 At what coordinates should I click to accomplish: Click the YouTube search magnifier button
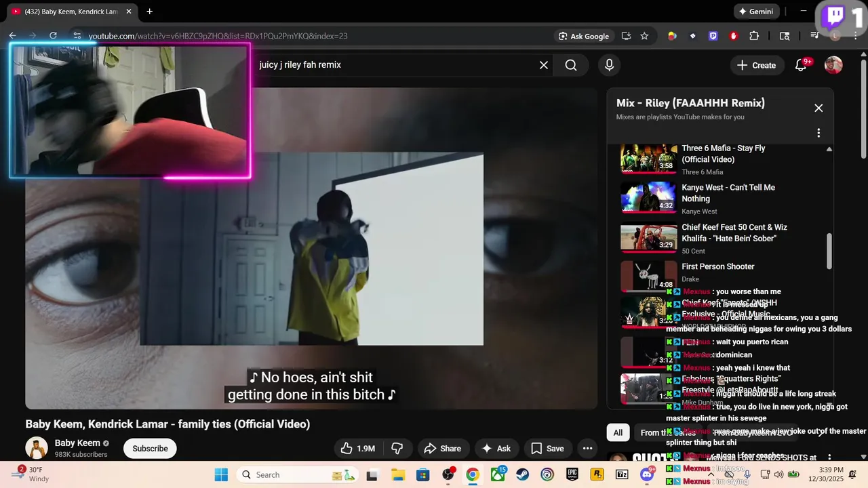tap(571, 65)
